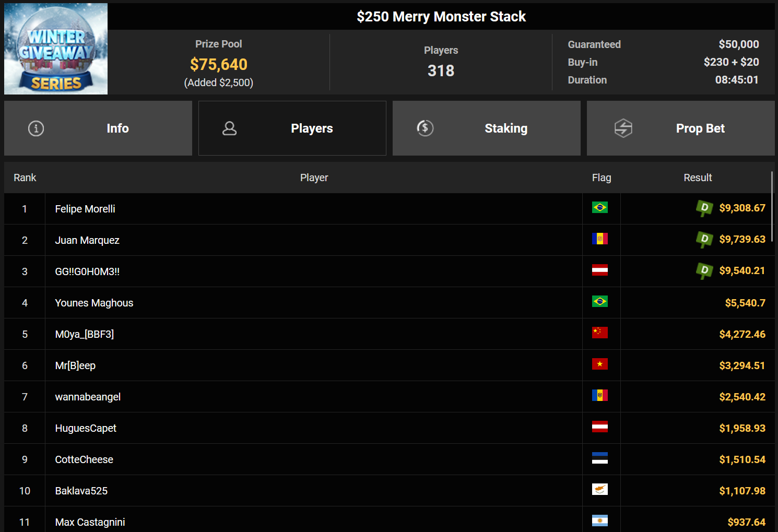Click the green deal badge for Felipe Morelli

(704, 208)
